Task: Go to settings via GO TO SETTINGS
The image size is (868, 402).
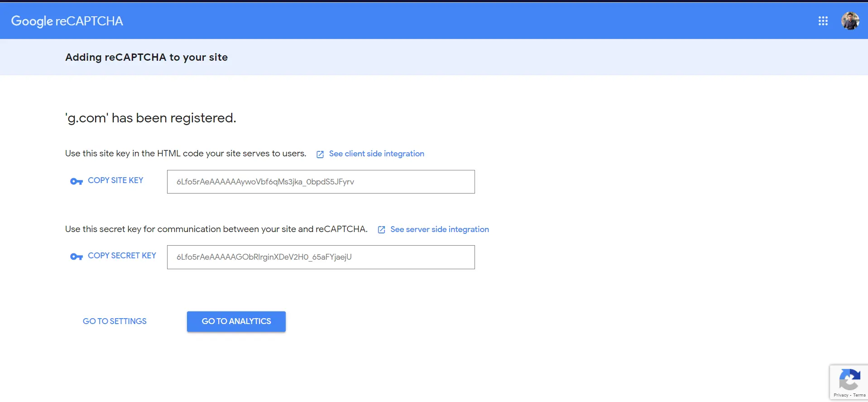Action: [115, 321]
